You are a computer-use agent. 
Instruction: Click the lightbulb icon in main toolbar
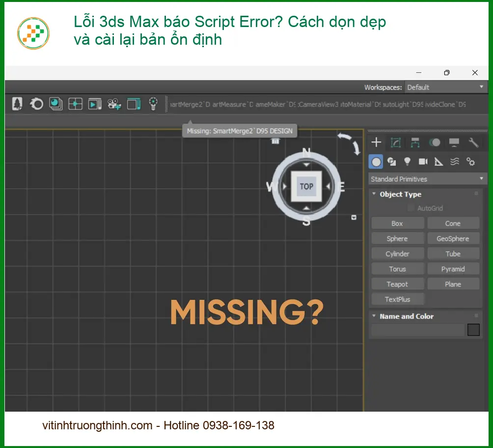tap(153, 104)
